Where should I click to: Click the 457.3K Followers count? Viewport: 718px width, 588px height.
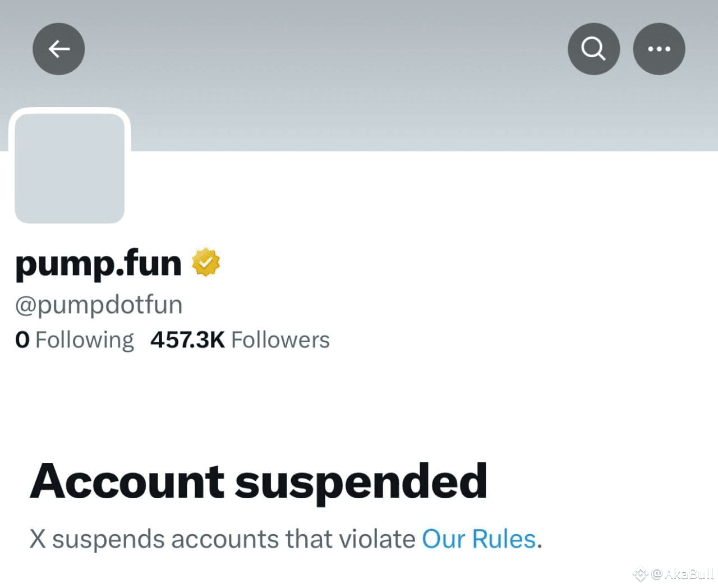coord(240,339)
